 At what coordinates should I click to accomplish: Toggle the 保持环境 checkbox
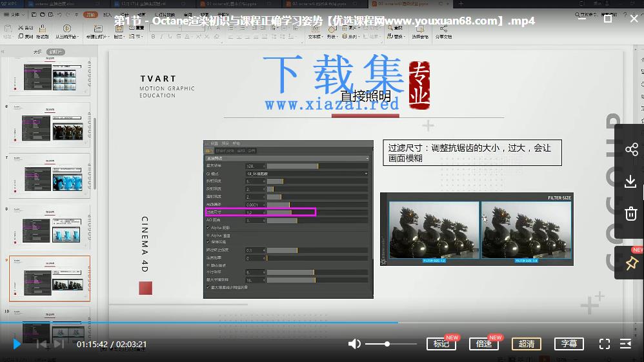[208, 241]
